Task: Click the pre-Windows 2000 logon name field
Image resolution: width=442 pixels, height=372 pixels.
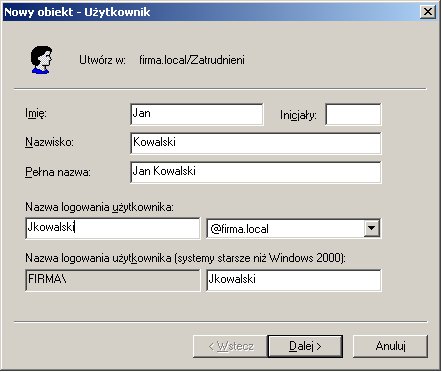Action: [294, 280]
